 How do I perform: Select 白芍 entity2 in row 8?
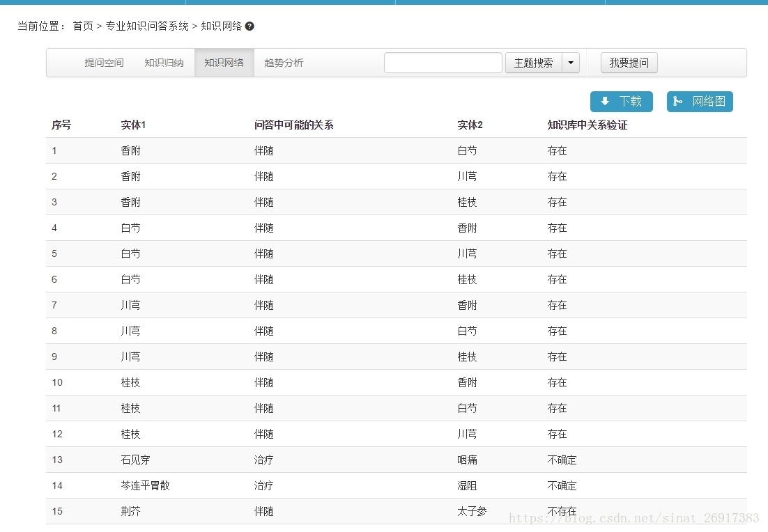click(467, 331)
